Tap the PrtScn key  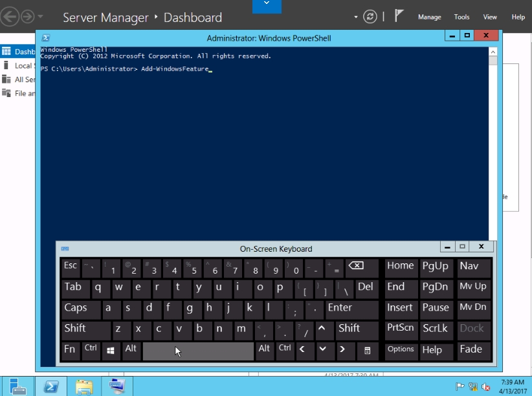[401, 330]
